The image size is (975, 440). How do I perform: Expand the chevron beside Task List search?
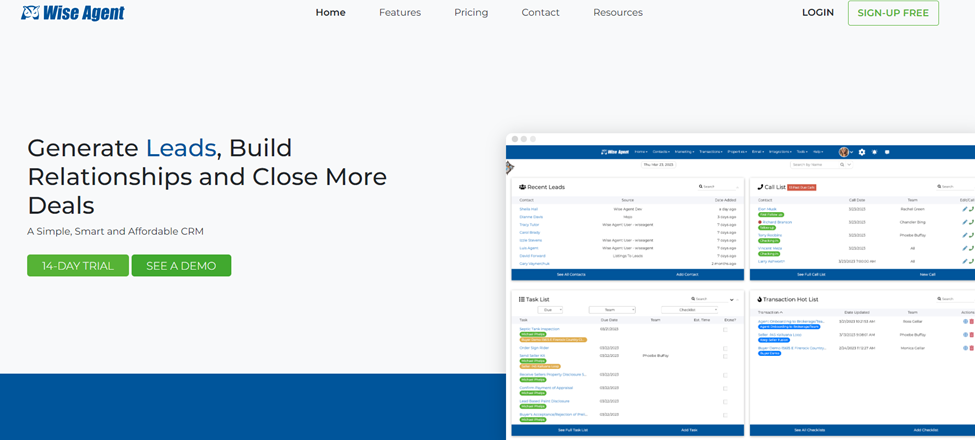click(x=731, y=300)
